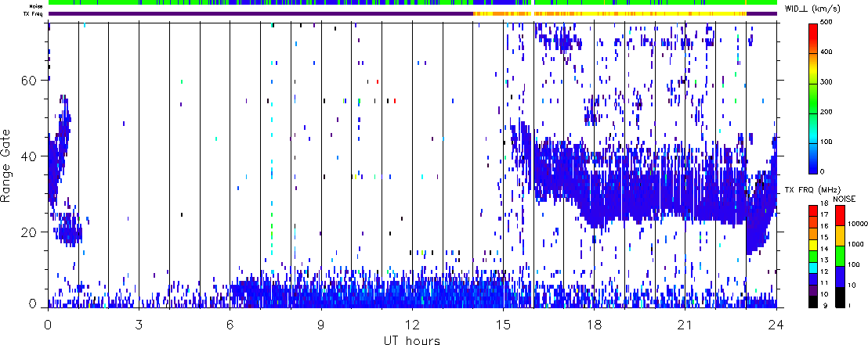Click the black bottom swatch in NOISE legend
Image resolution: width=868 pixels, height=345 pixels.
[x=840, y=297]
